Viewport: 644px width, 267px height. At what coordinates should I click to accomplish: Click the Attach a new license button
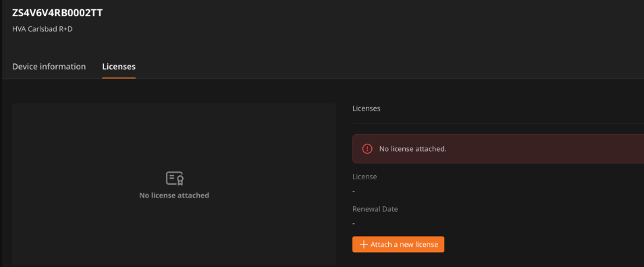pyautogui.click(x=398, y=245)
